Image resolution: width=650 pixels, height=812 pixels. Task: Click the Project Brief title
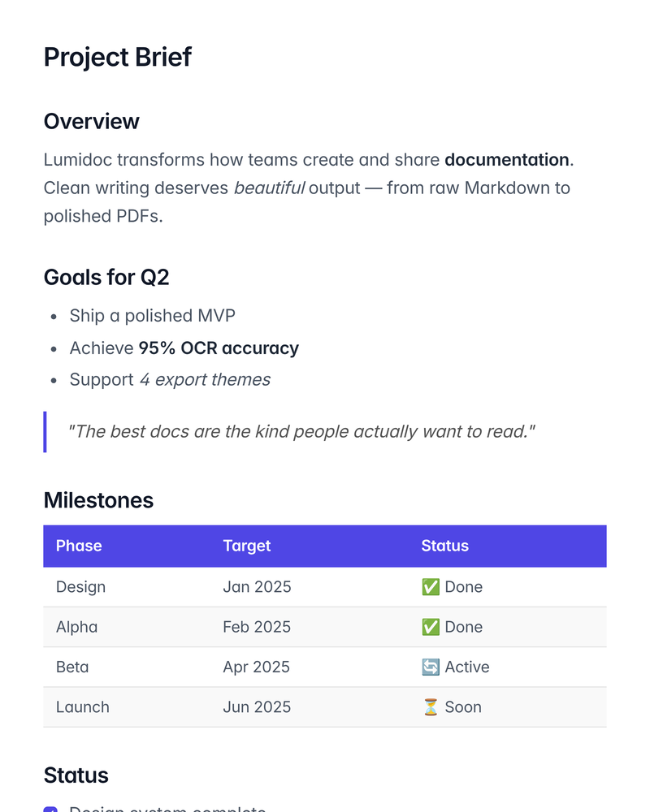118,58
